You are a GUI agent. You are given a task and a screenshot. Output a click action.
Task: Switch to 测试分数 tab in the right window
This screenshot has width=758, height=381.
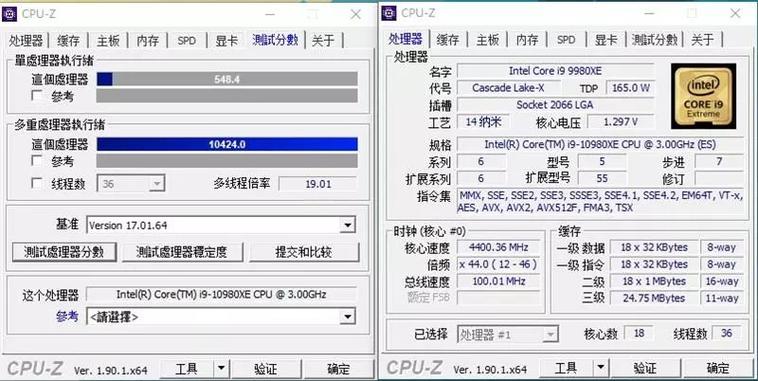click(x=655, y=40)
